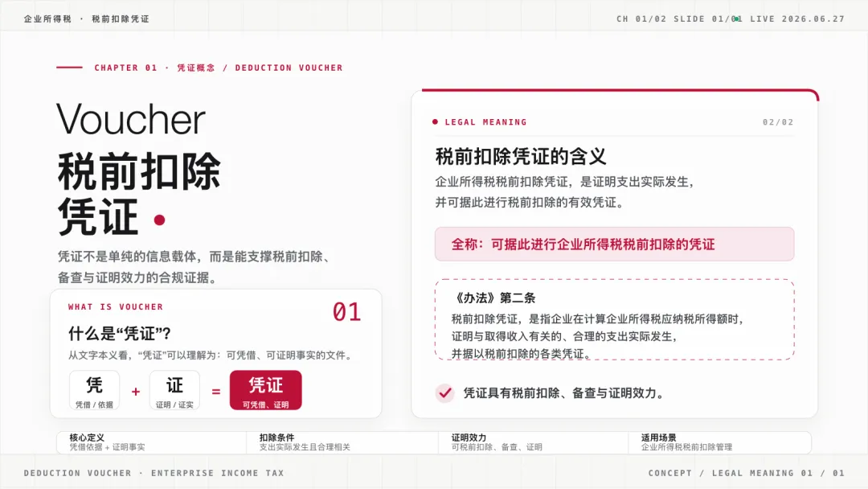
Task: Click the subtext 企业所得税税前扣除管理
Action: [x=686, y=447]
